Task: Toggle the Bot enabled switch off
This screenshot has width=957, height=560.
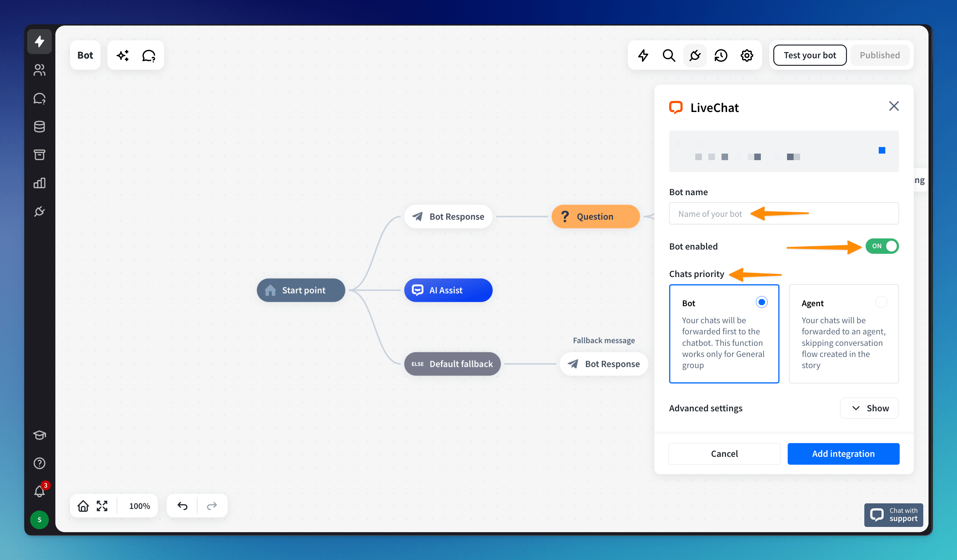Action: pyautogui.click(x=882, y=246)
